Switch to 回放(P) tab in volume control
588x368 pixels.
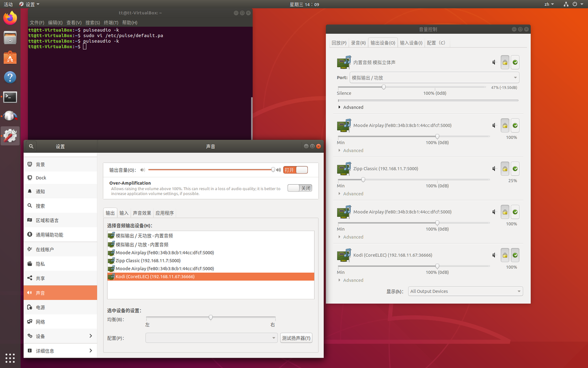[339, 43]
